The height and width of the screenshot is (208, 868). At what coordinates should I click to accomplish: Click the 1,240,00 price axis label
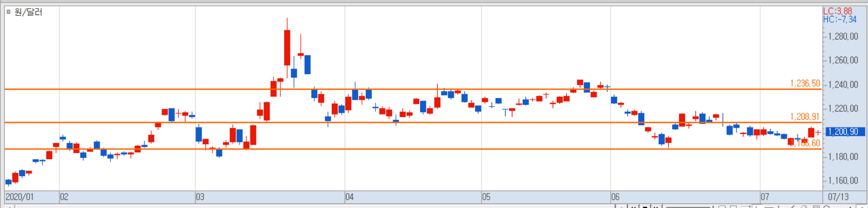click(x=843, y=84)
